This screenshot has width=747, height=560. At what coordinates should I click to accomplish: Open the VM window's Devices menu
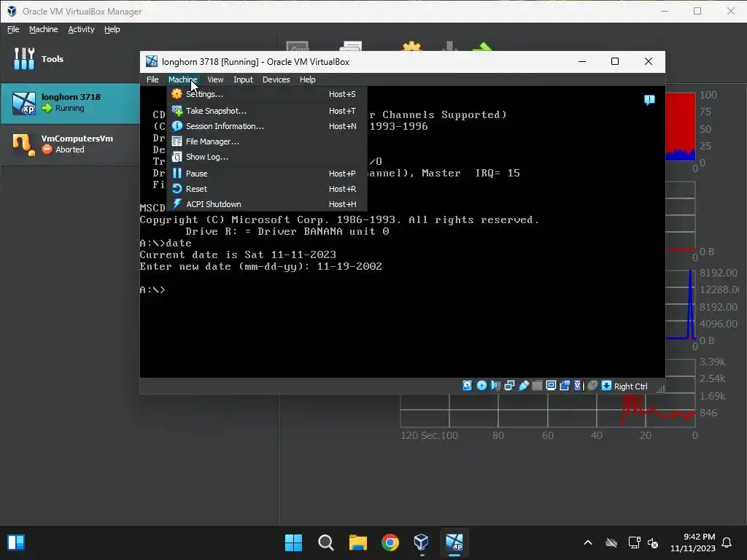[x=276, y=79]
